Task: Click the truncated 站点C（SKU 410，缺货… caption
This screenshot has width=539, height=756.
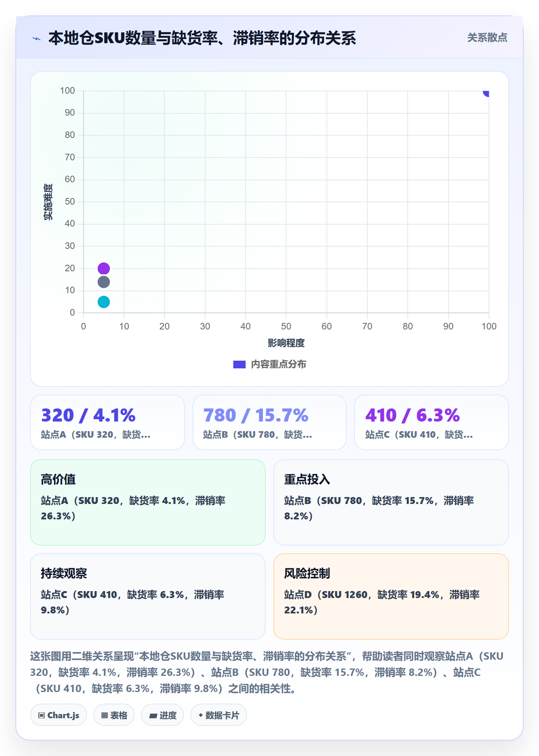Action: [x=419, y=435]
